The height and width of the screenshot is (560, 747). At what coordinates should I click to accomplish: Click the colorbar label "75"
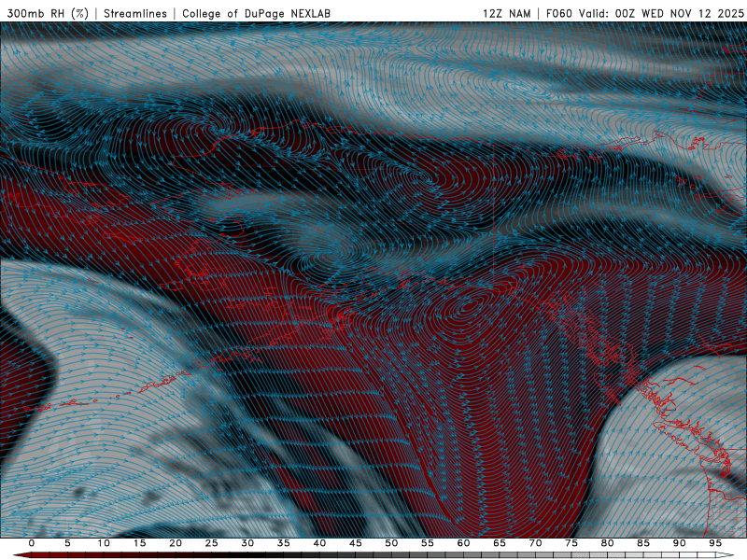click(571, 543)
